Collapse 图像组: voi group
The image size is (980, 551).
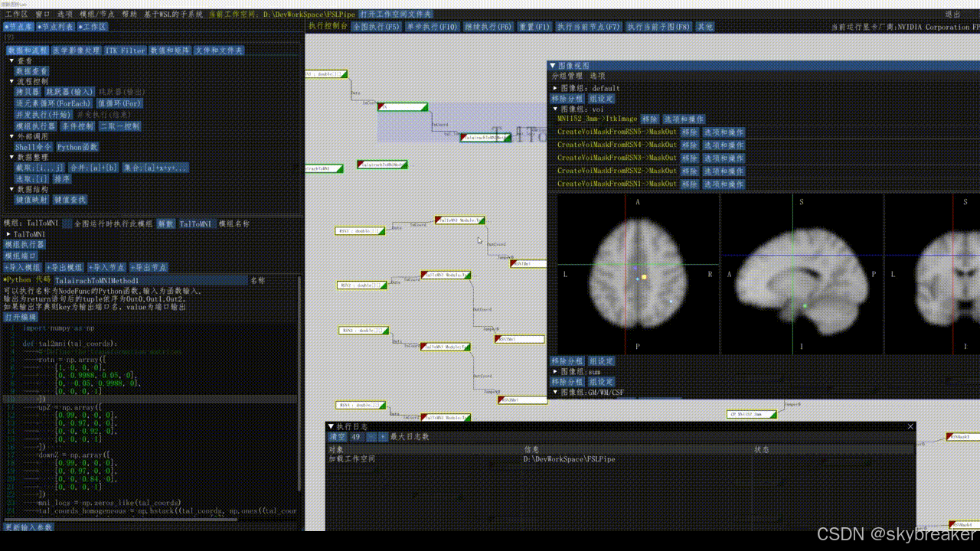tap(556, 109)
